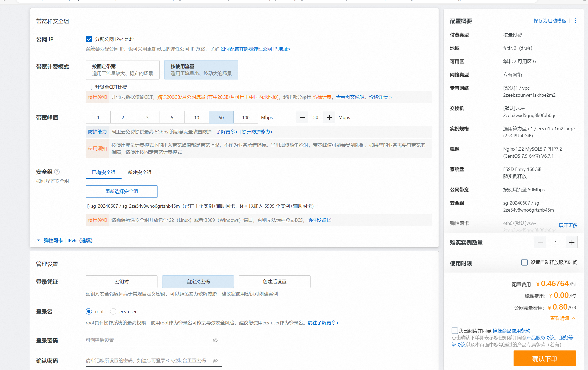The height and width of the screenshot is (370, 588).
Task: Increase 购买实例数量 with plus button
Action: tap(572, 243)
